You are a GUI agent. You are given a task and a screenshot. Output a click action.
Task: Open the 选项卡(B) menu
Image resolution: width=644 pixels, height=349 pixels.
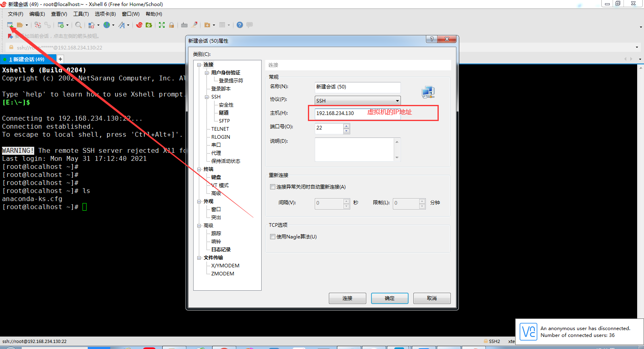click(x=105, y=14)
